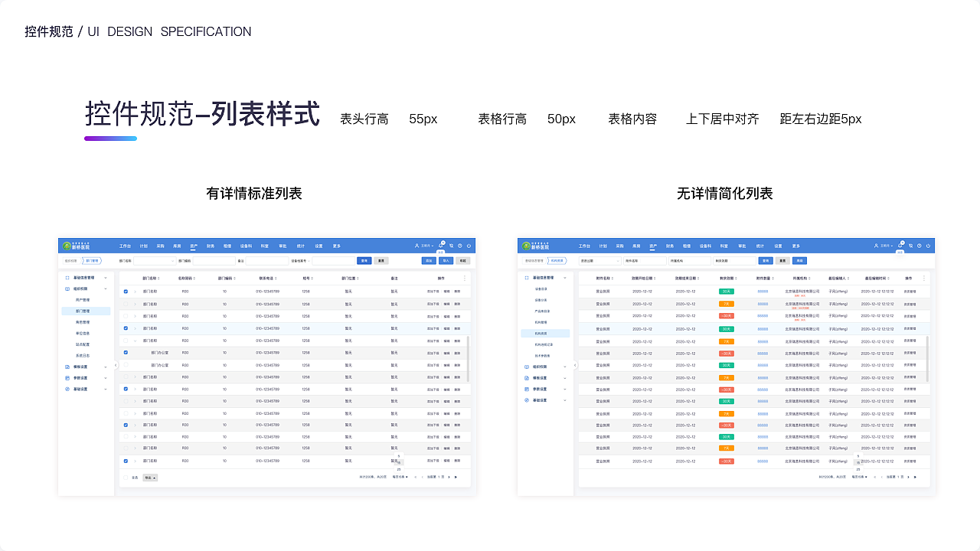980x551 pixels.
Task: Collapse 组织权限 chevron in standard list sidebar
Action: click(106, 289)
